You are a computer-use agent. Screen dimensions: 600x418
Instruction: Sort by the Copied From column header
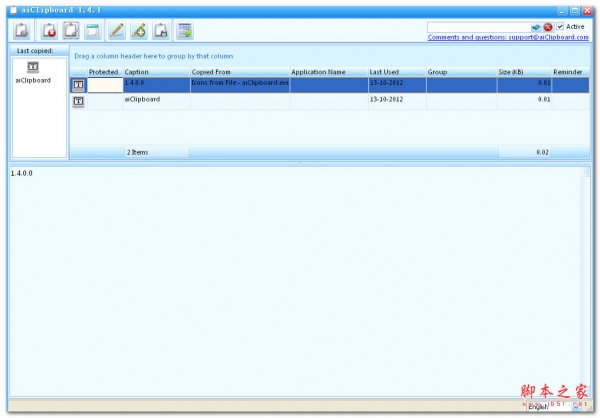[x=240, y=72]
